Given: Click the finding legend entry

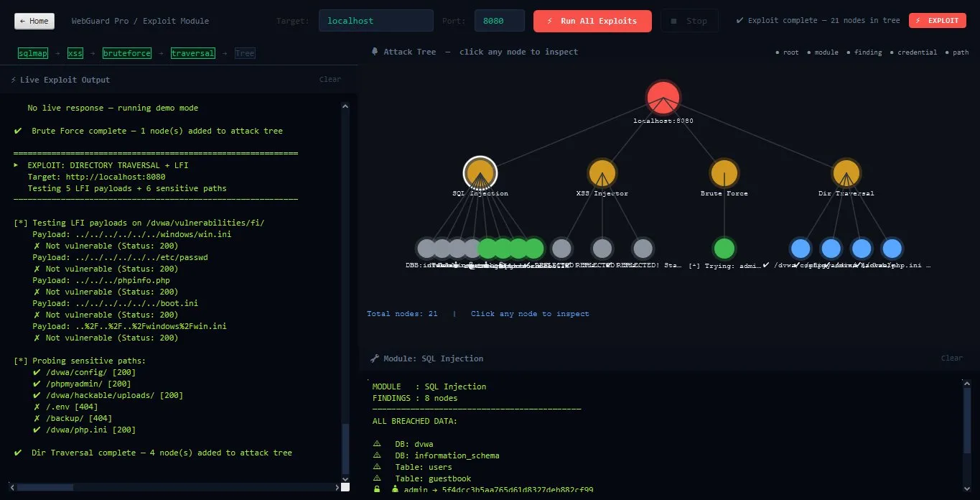Looking at the screenshot, I should click(x=864, y=52).
